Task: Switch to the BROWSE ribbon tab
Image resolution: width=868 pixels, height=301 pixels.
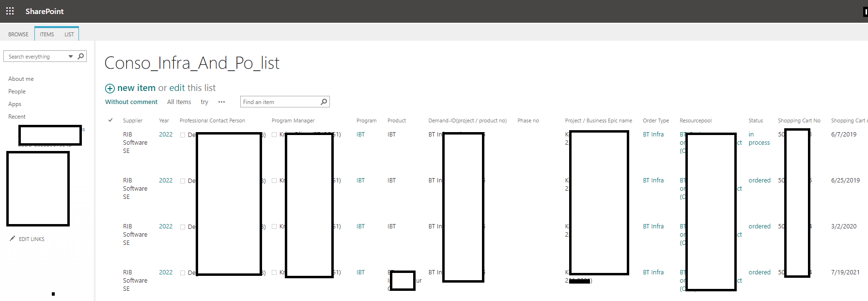Action: pyautogui.click(x=18, y=34)
